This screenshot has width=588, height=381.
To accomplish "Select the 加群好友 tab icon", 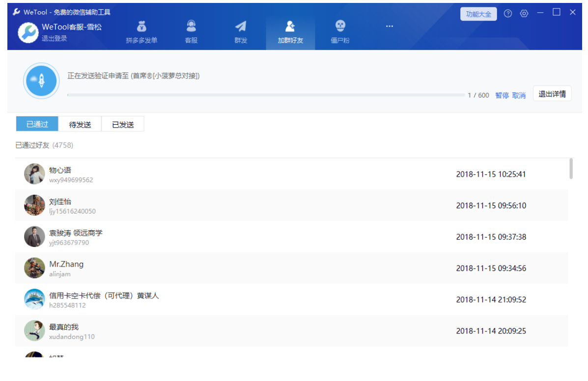I will pos(290,26).
